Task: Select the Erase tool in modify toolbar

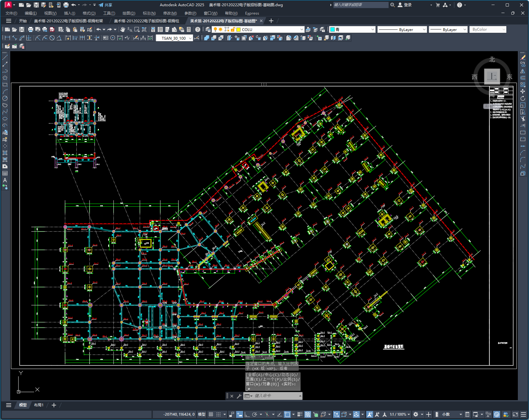Action: click(x=523, y=57)
